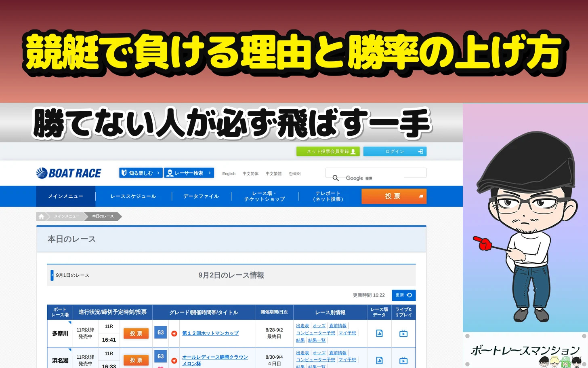The height and width of the screenshot is (368, 588).
Task: Click the G3 grade badge for 浜名湖
Action: (160, 356)
